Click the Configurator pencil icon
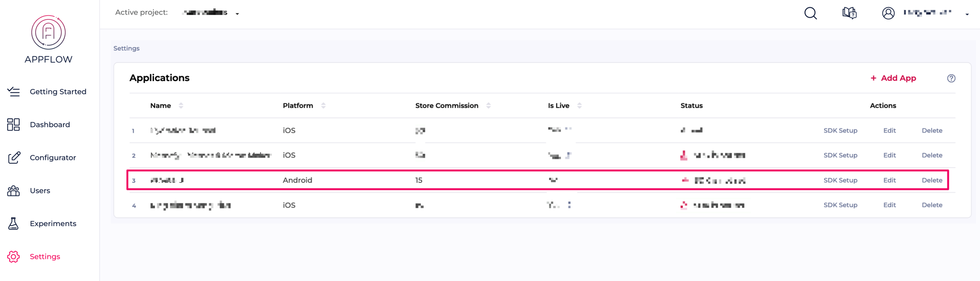This screenshot has width=980, height=281. 14,157
